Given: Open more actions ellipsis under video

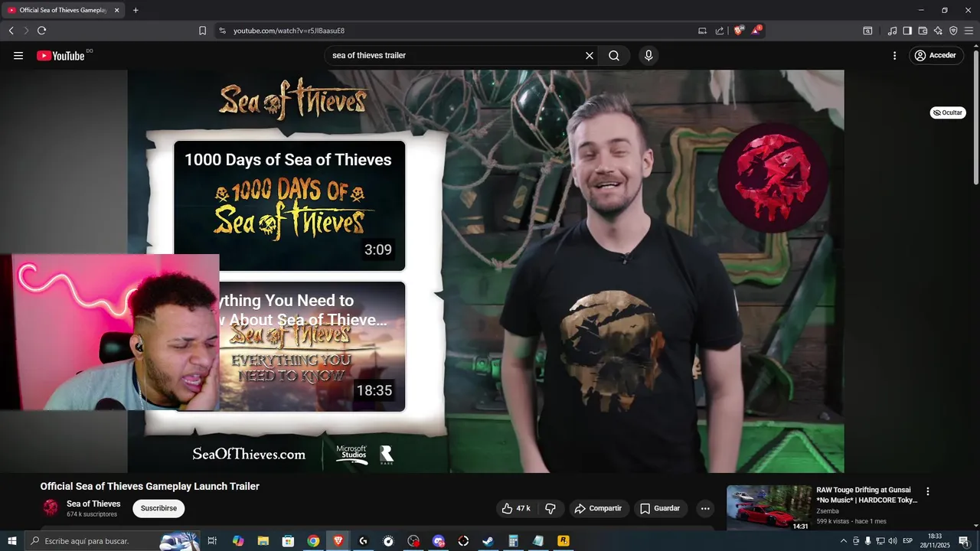Looking at the screenshot, I should point(705,508).
